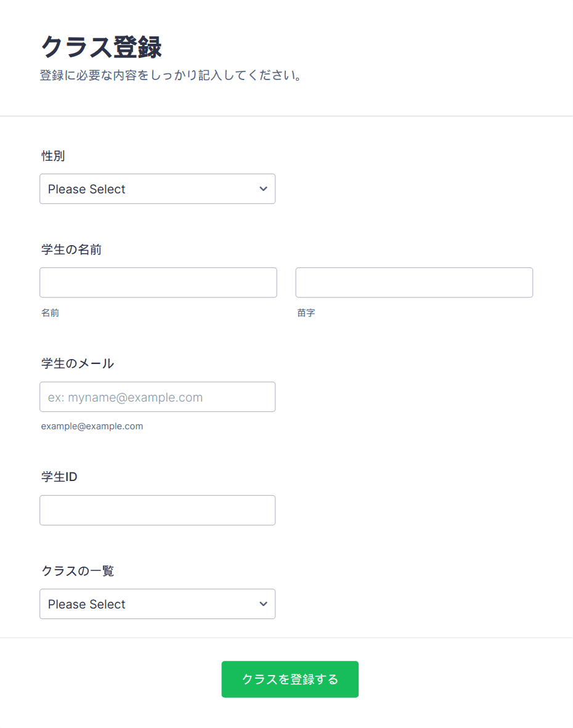Click the example@example.com hint text
The image size is (573, 728).
click(x=92, y=426)
